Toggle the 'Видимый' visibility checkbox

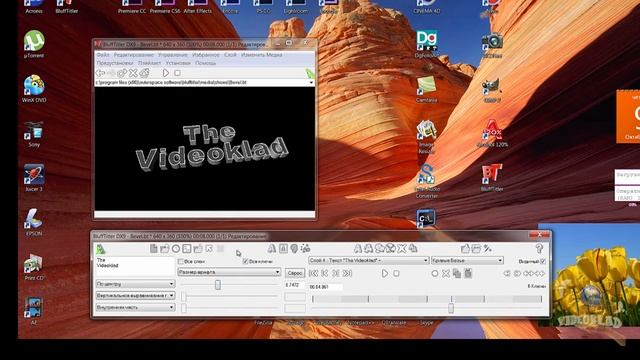click(542, 261)
